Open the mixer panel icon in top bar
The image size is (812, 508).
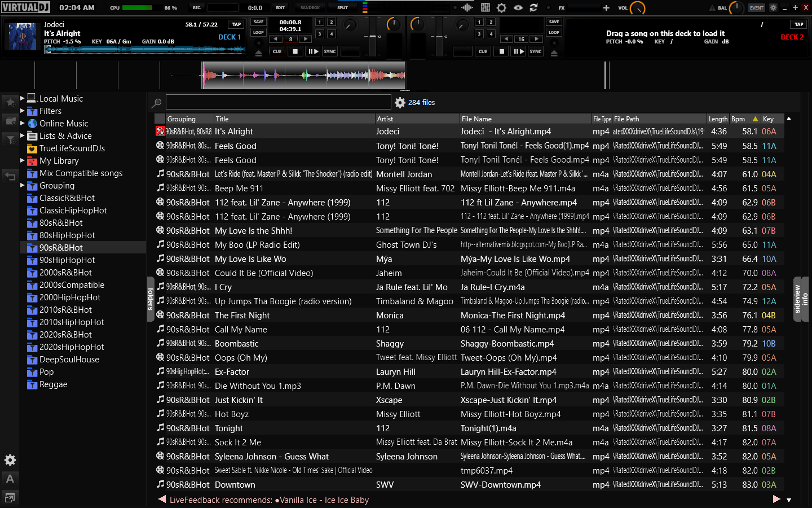(486, 8)
